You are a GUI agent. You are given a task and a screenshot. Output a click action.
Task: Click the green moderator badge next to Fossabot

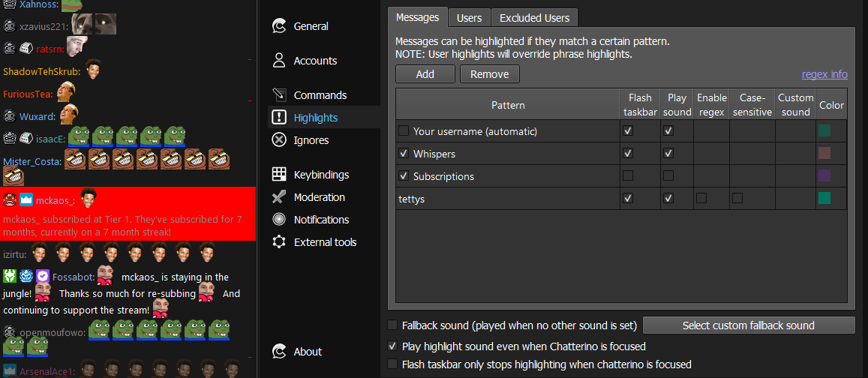click(x=10, y=276)
